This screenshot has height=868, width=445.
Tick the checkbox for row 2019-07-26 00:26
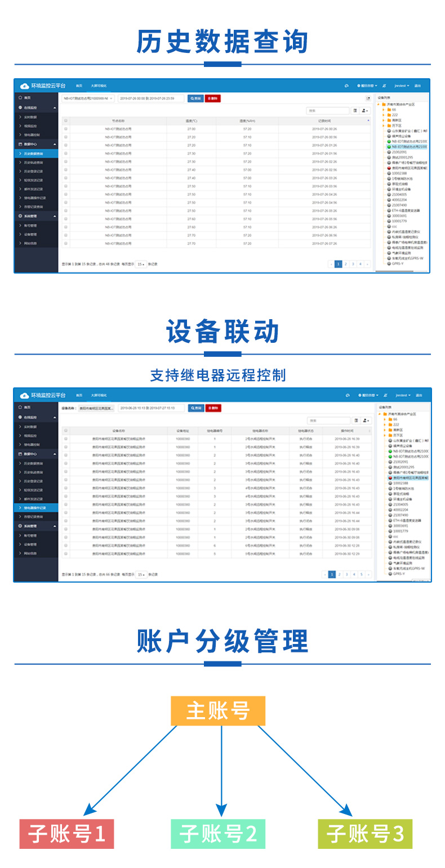[66, 129]
